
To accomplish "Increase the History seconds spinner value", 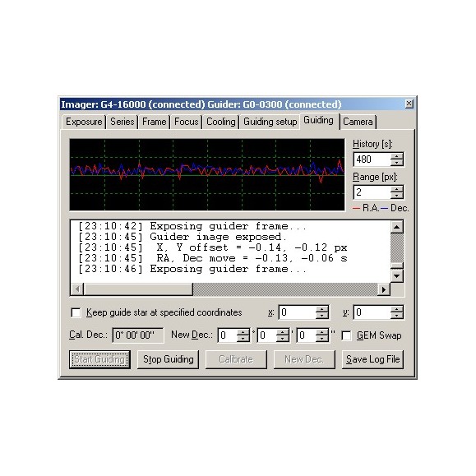I will pos(396,156).
